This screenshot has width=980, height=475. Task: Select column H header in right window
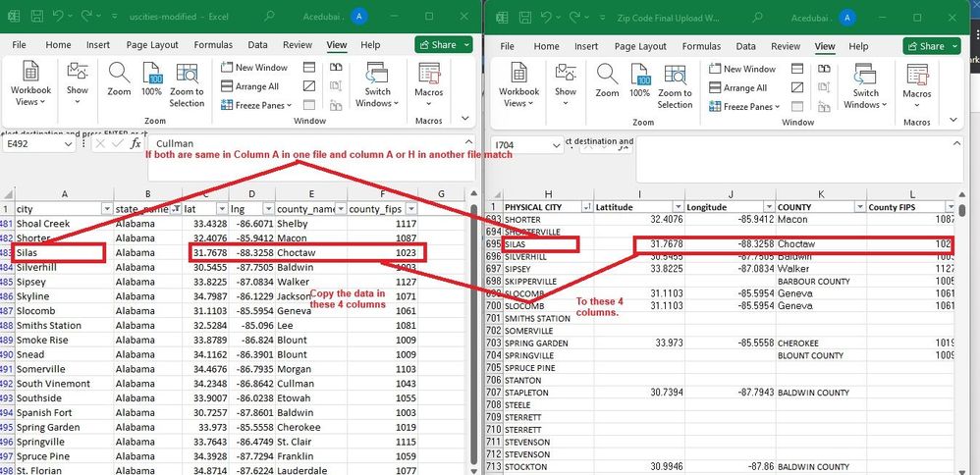click(x=548, y=194)
